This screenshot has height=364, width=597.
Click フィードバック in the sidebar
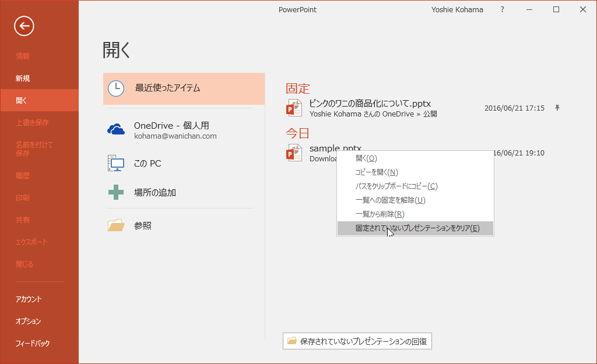(x=40, y=343)
